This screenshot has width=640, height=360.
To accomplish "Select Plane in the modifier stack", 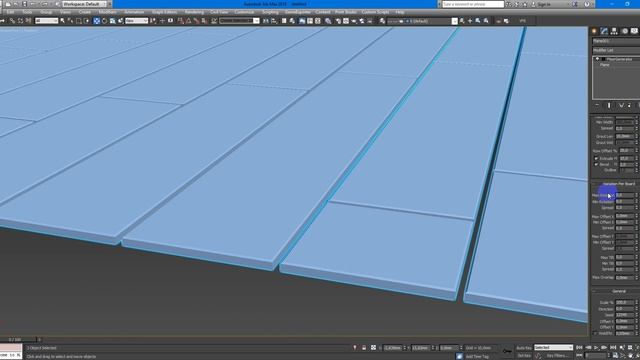I will 604,65.
